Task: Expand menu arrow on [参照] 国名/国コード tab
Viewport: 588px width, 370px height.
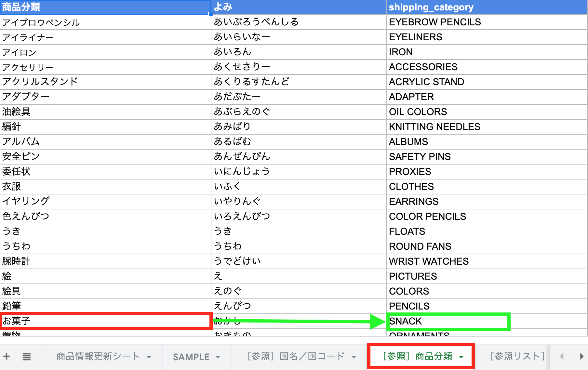Action: tap(354, 357)
